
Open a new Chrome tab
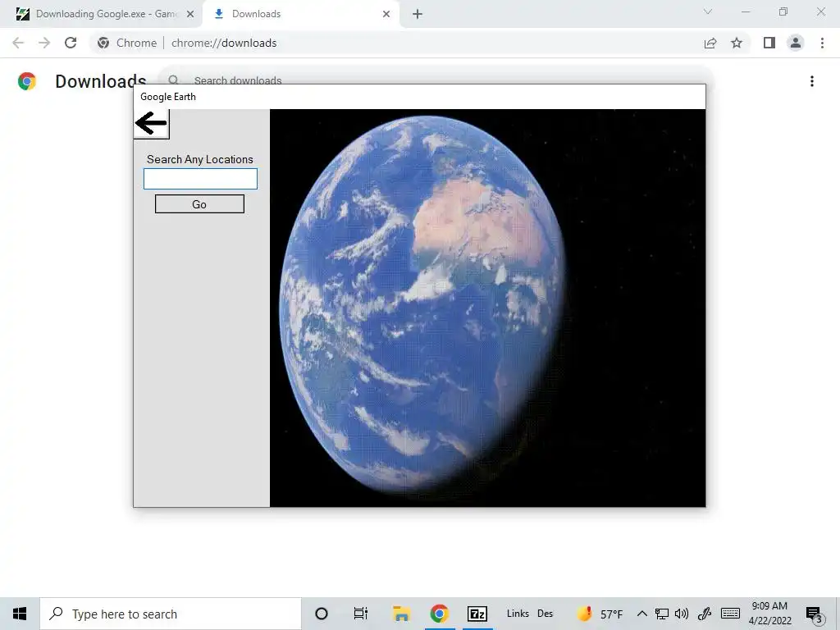tap(418, 15)
